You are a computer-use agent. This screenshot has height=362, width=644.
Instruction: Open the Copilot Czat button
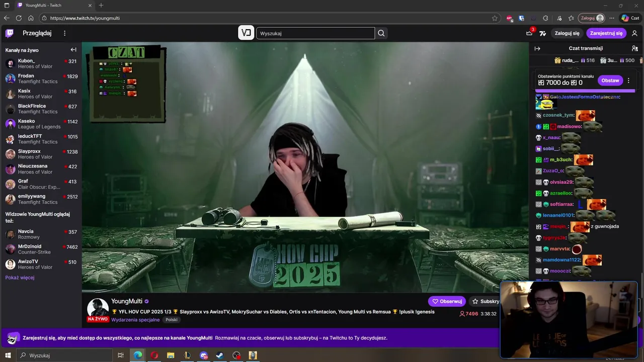coord(630,18)
